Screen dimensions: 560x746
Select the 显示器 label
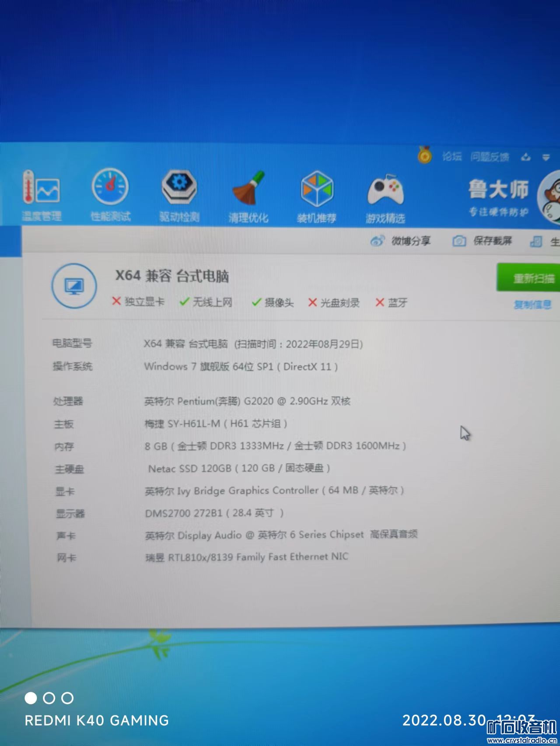(x=70, y=513)
